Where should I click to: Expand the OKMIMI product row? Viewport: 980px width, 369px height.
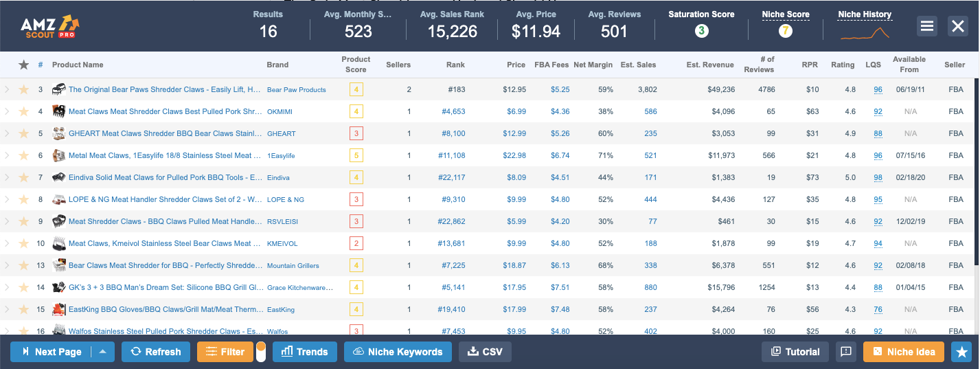7,111
